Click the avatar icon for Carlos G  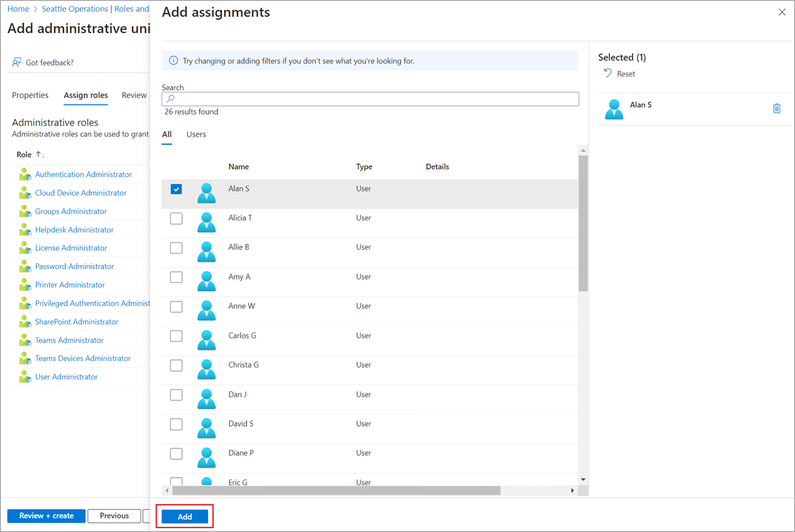tap(207, 341)
